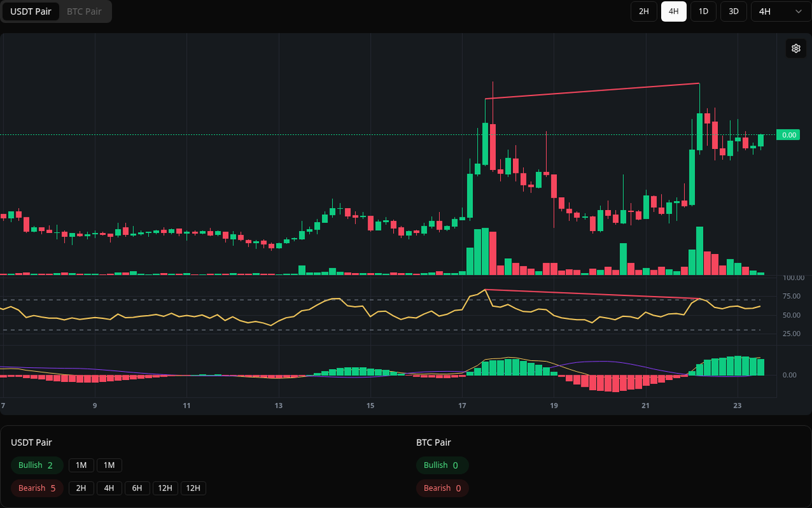Expand the custom timeframe dropdown
This screenshot has height=508, width=812.
780,12
